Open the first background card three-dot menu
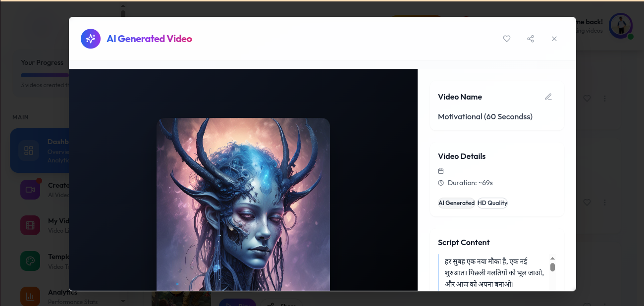Image resolution: width=644 pixels, height=306 pixels. 605,99
